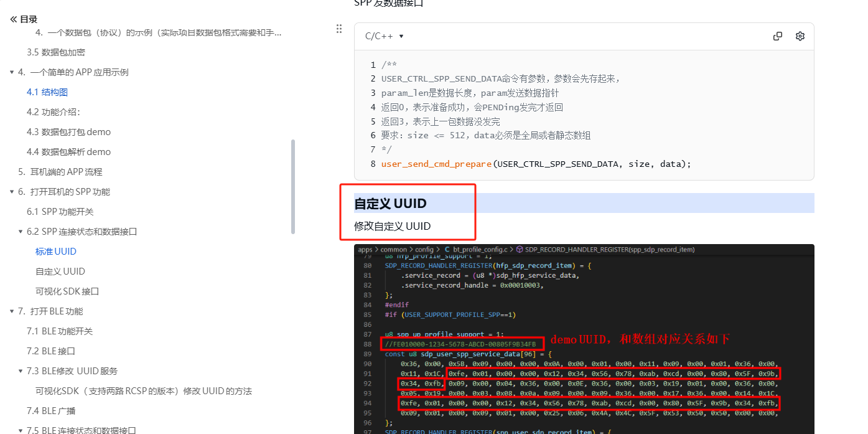Collapse the '7.3 BLE修改 UUID 服务' arrow

tap(21, 371)
